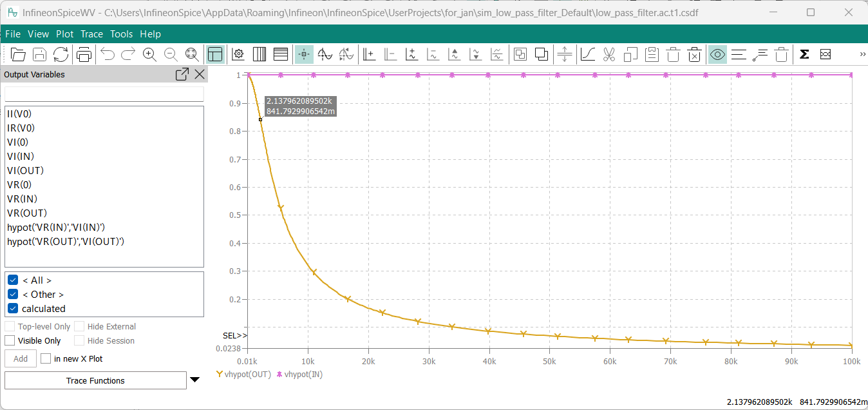Enable the 'Visible Only' checkbox
Viewport: 868px width, 410px height.
coord(10,341)
